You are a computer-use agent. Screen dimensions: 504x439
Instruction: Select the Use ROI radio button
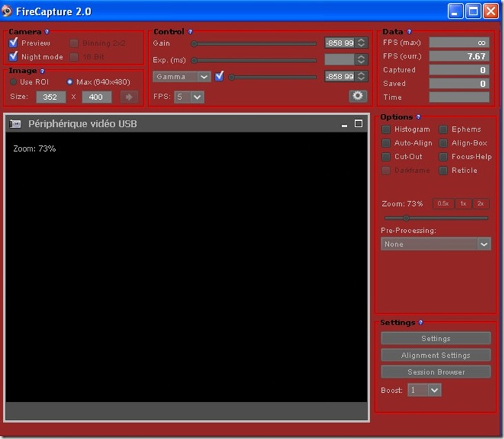[13, 82]
